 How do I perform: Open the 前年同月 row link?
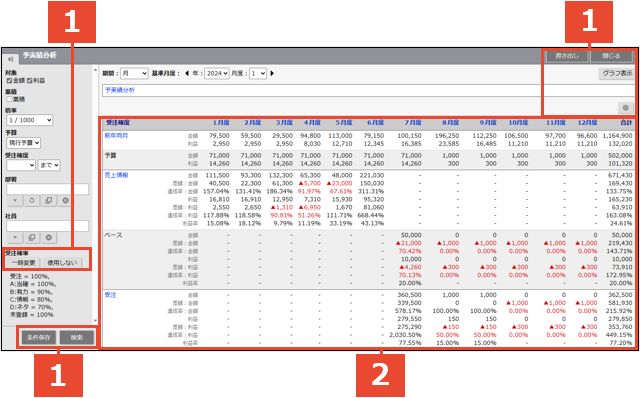click(116, 136)
